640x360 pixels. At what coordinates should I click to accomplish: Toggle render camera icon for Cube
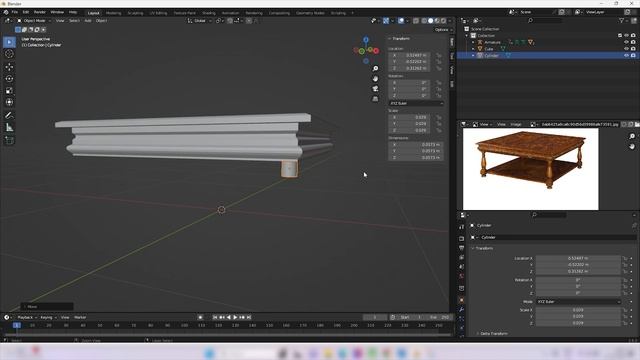[633, 49]
